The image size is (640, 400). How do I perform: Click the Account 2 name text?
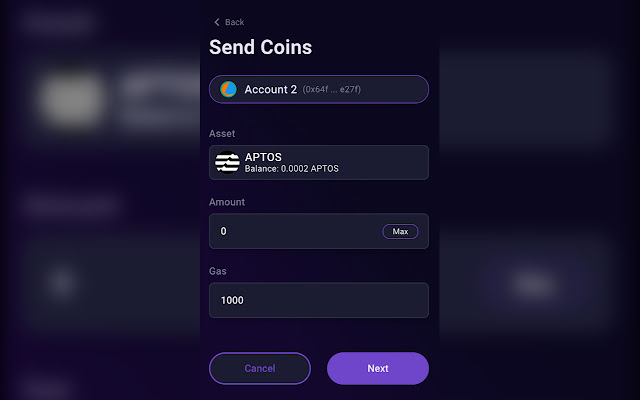pos(271,89)
